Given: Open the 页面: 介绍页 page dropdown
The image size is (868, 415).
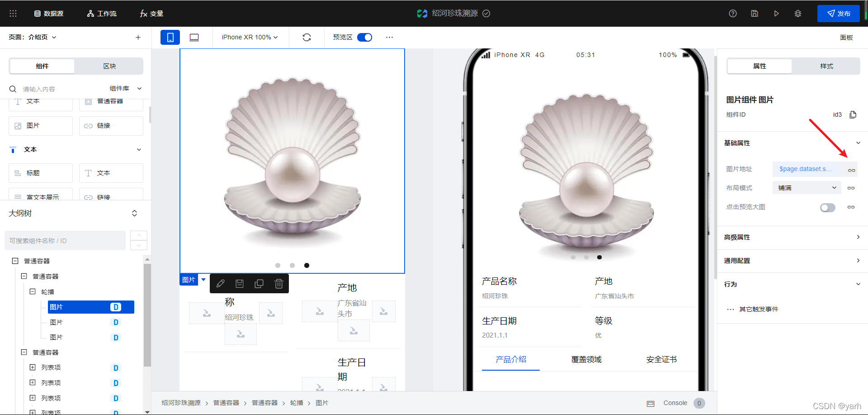Looking at the screenshot, I should pyautogui.click(x=33, y=37).
